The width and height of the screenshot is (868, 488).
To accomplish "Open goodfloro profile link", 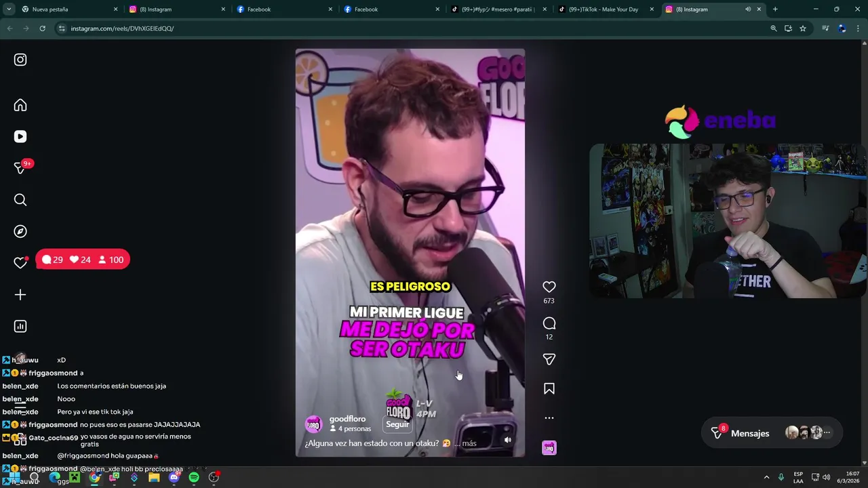I will [x=347, y=419].
